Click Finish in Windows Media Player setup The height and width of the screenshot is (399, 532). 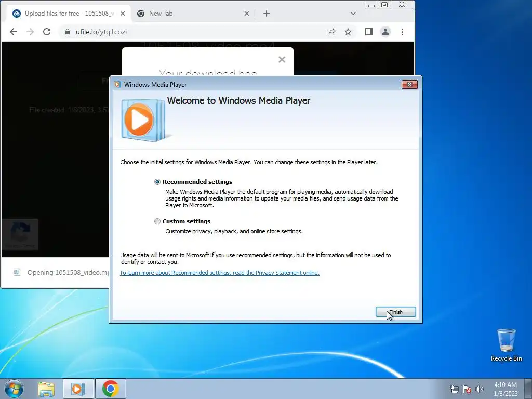(x=395, y=312)
